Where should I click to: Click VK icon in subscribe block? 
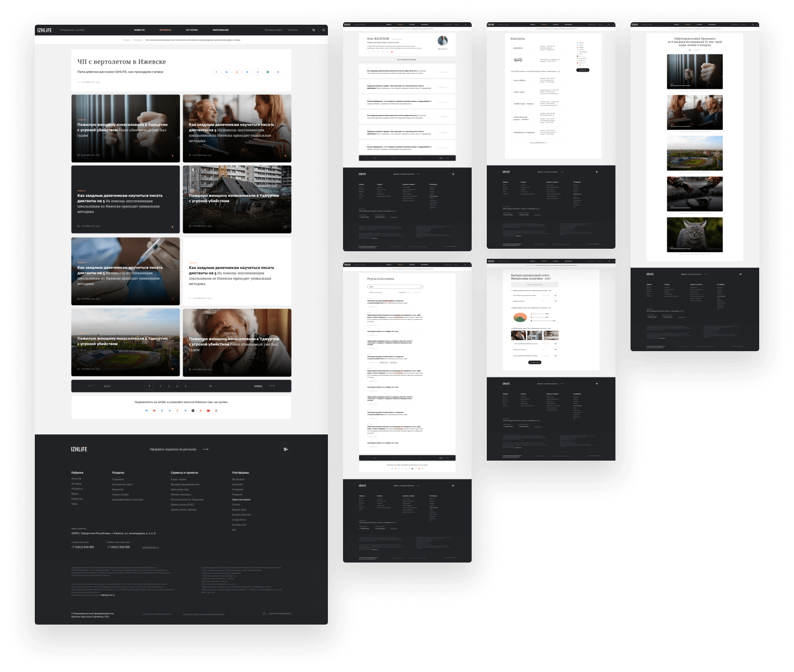(x=147, y=411)
